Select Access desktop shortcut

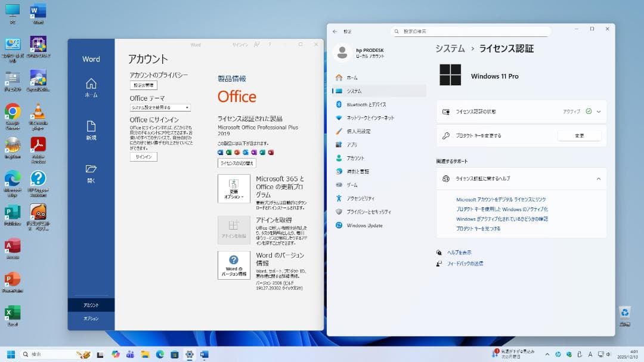pos(13,249)
